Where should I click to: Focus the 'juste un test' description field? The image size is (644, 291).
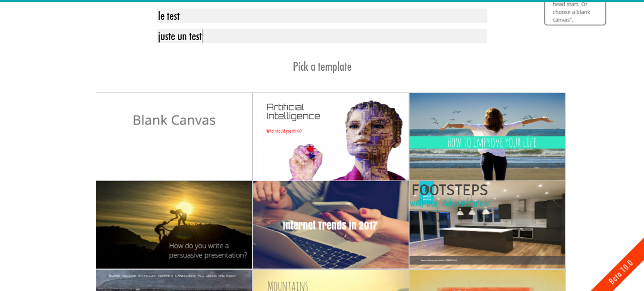[x=322, y=36]
